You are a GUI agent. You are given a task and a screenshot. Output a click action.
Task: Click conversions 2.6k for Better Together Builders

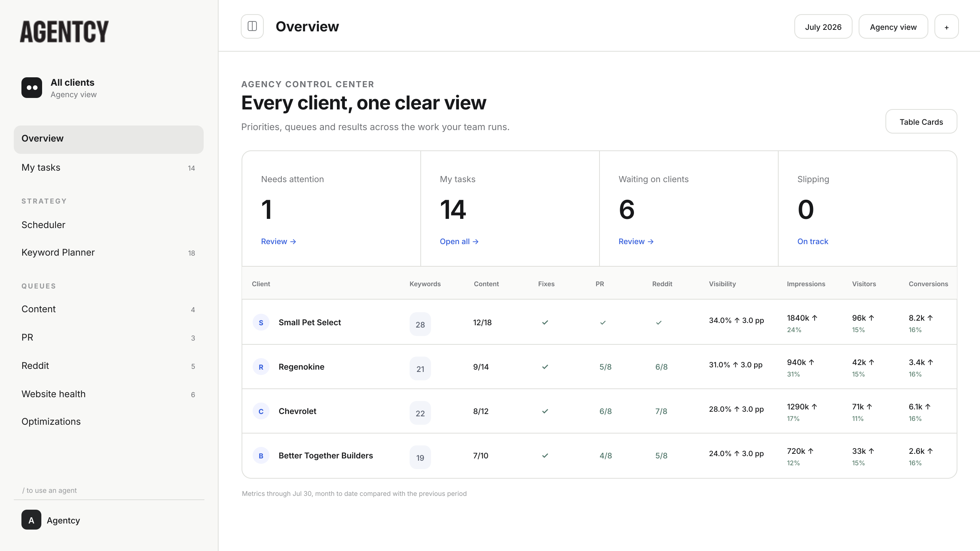coord(917,451)
